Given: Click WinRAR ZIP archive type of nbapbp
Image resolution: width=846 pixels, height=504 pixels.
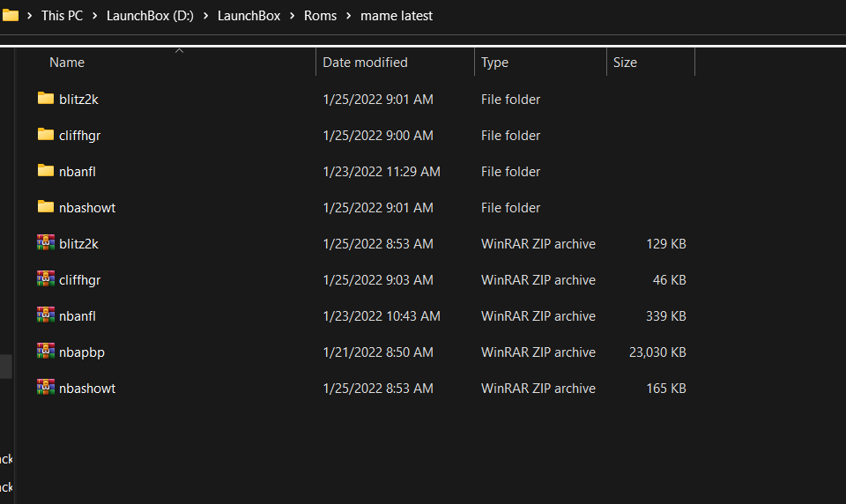Looking at the screenshot, I should pos(538,352).
